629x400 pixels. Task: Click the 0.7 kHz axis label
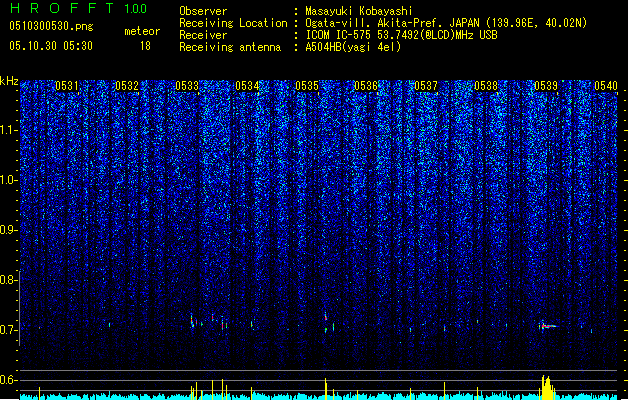point(9,330)
